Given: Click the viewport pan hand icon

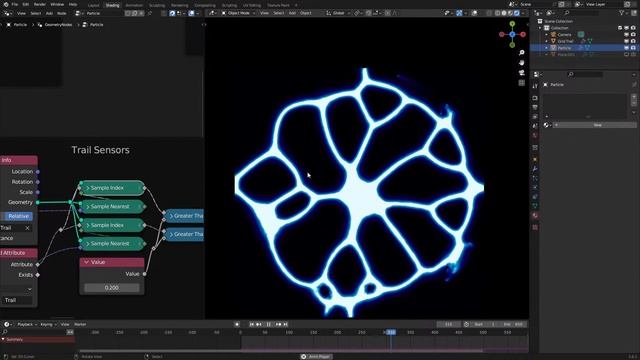Looking at the screenshot, I should click(522, 63).
